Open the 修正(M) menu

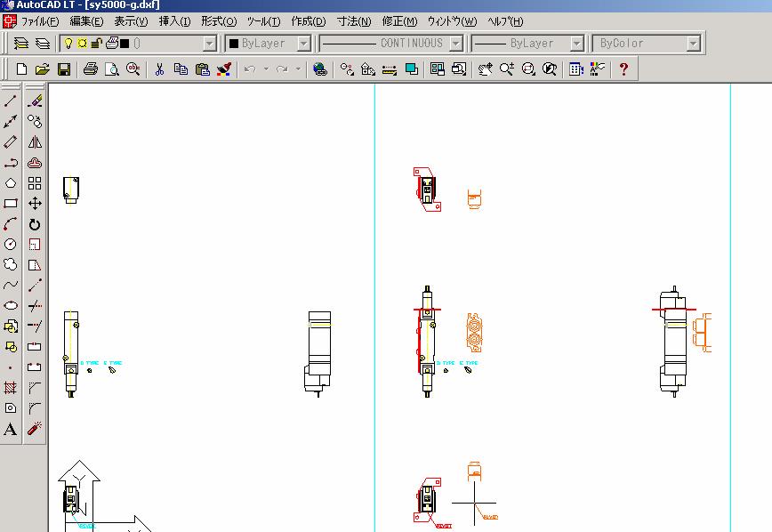(399, 21)
